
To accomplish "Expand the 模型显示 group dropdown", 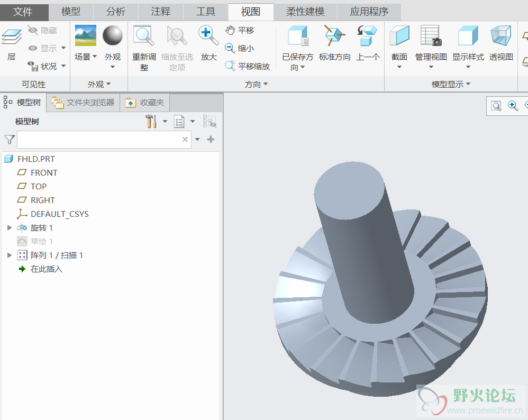I will tap(468, 84).
